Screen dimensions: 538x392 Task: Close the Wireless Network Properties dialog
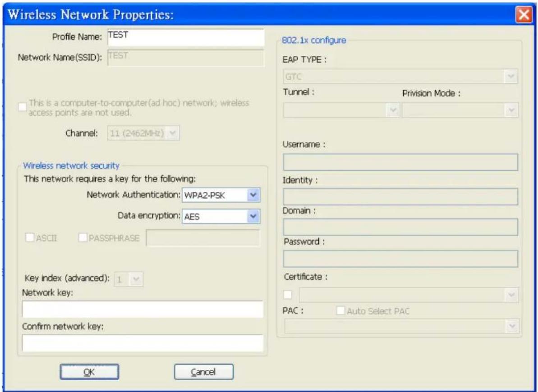[x=524, y=15]
